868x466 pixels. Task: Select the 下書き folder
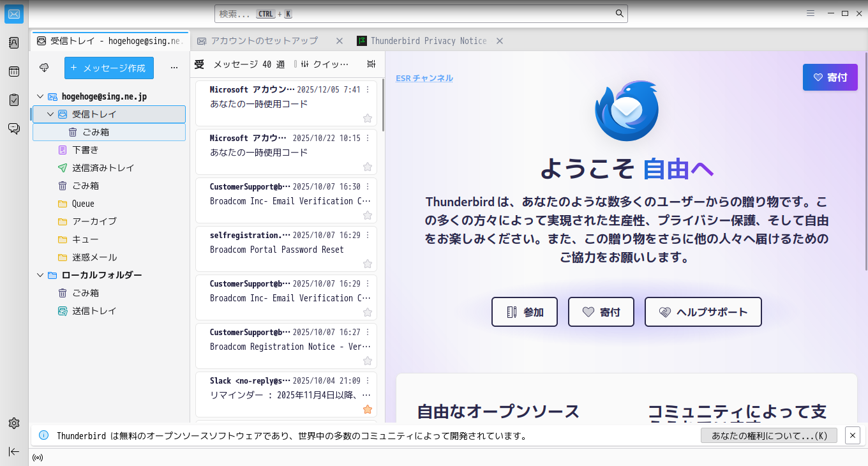[109, 150]
